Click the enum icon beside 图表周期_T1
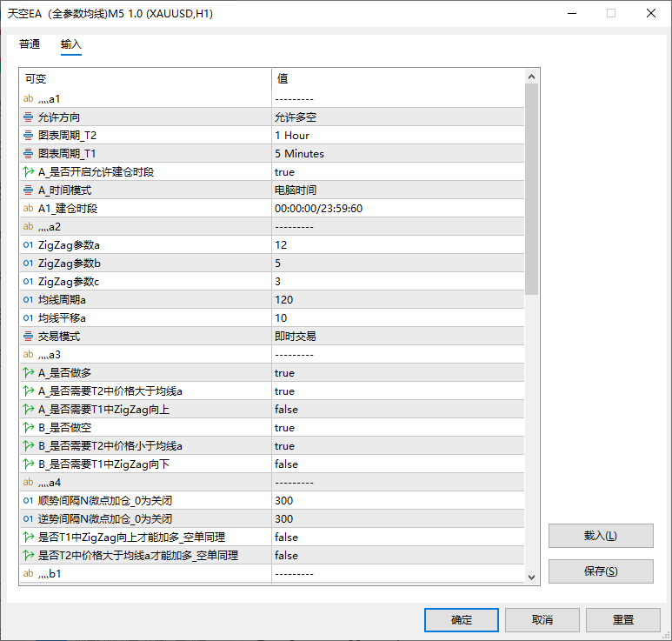This screenshot has width=672, height=641. click(29, 153)
